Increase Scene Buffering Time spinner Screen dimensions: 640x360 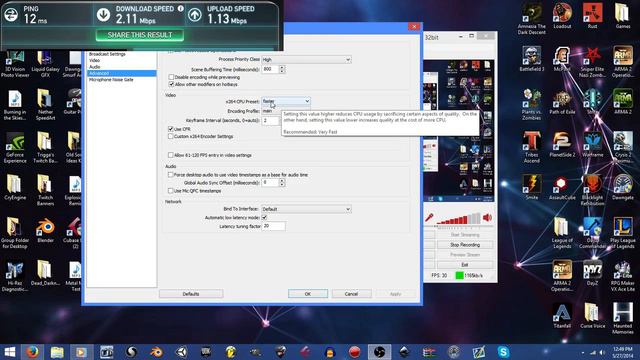[x=282, y=67]
